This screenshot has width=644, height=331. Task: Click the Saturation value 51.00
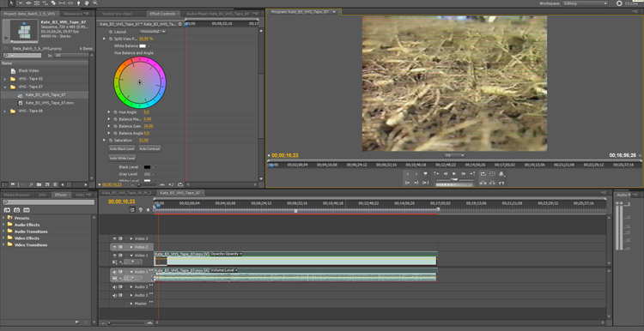click(143, 141)
